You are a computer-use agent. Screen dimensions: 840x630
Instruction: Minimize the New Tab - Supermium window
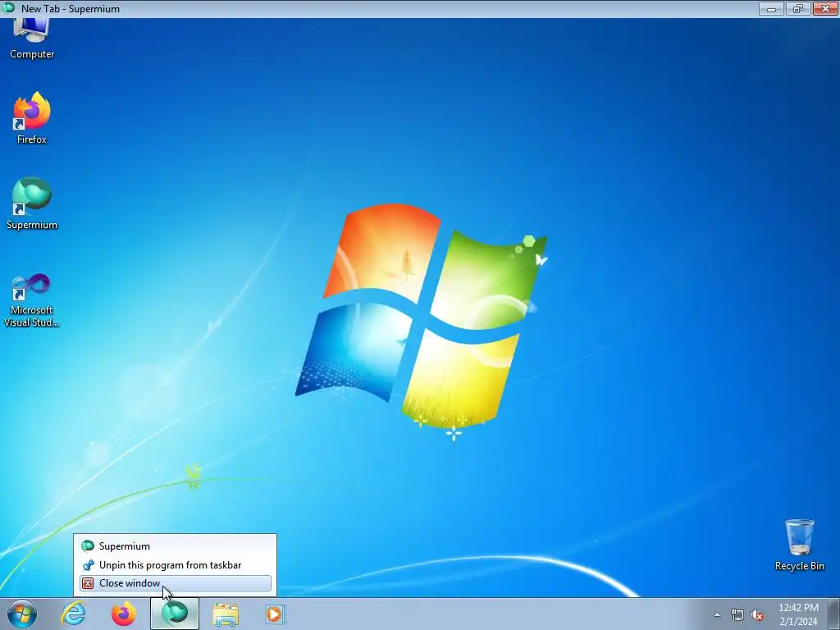coord(771,8)
